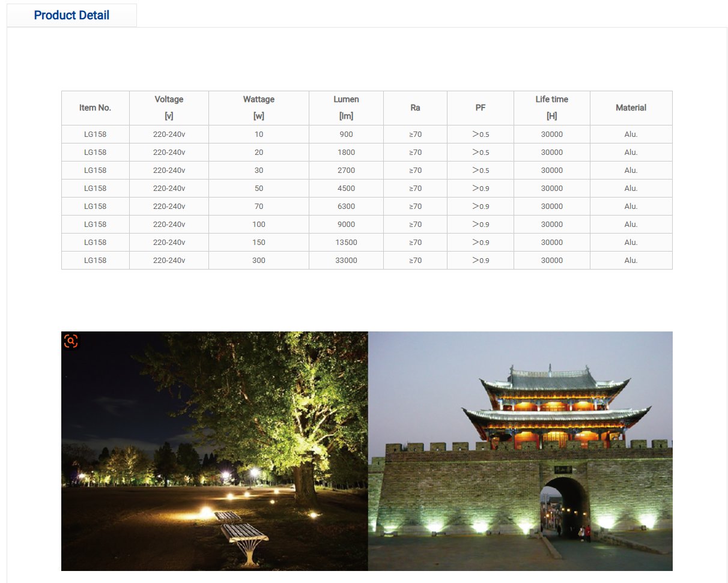The height and width of the screenshot is (583, 728).
Task: Open the Product Detail tab
Action: [71, 15]
